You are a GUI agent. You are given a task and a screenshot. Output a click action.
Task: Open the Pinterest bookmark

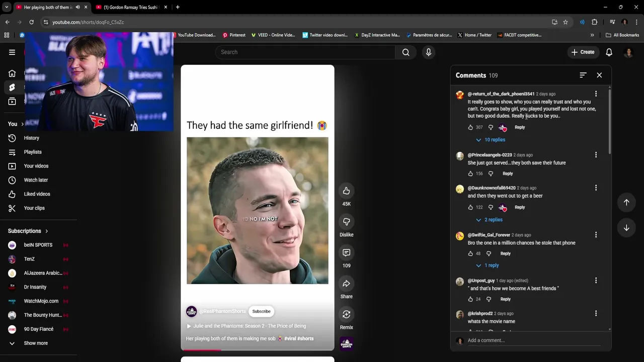234,35
